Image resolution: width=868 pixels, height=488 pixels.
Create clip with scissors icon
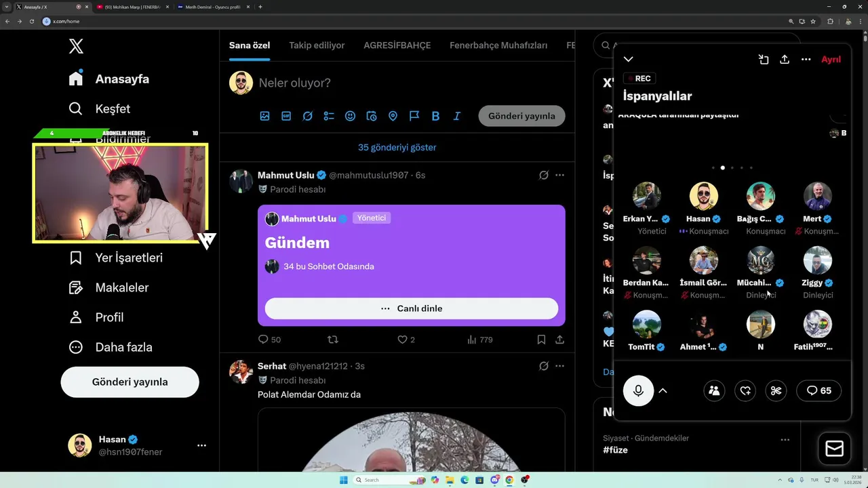776,390
